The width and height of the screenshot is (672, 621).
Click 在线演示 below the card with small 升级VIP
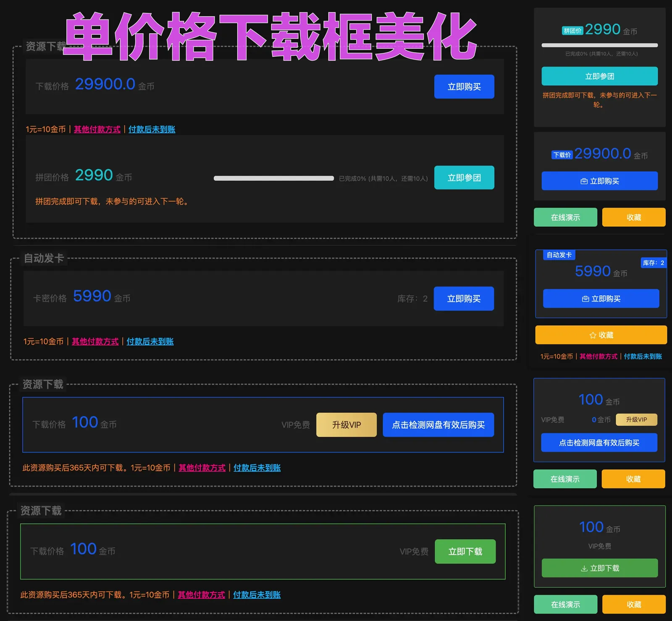tap(565, 479)
